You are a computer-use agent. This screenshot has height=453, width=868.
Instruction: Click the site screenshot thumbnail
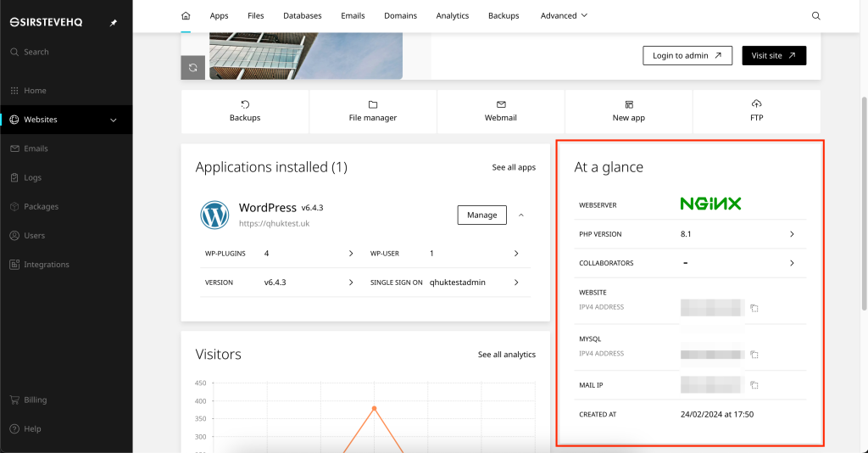click(305, 55)
